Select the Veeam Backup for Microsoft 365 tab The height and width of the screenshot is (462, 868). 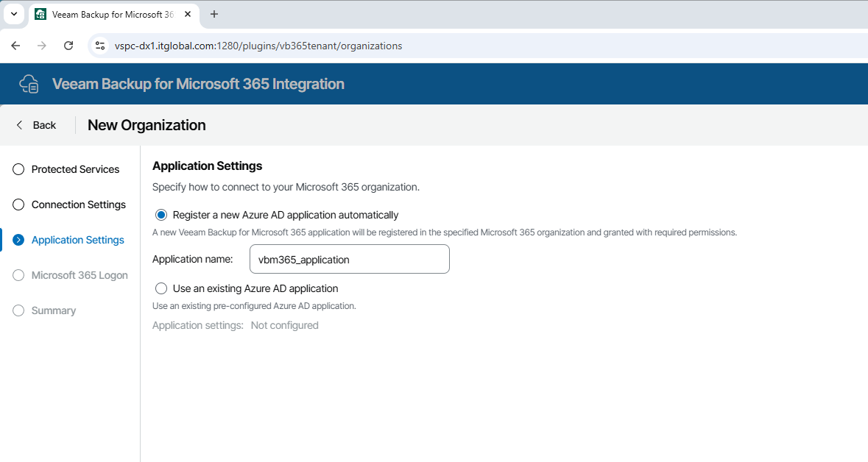click(113, 15)
